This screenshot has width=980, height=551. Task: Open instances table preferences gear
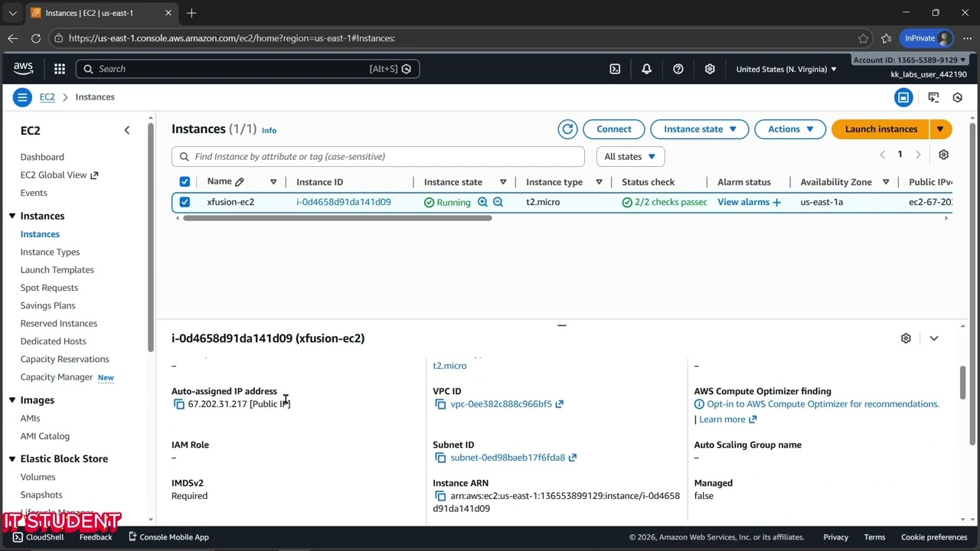(943, 155)
